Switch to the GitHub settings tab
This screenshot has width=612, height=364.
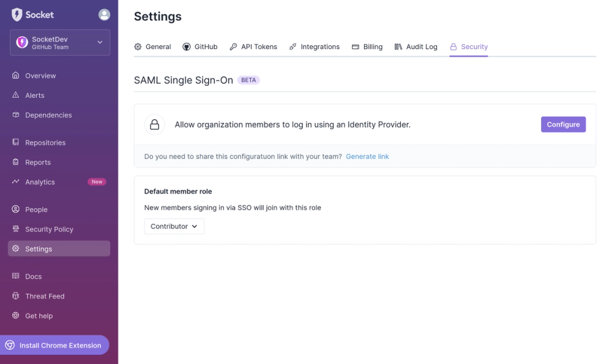(x=200, y=46)
